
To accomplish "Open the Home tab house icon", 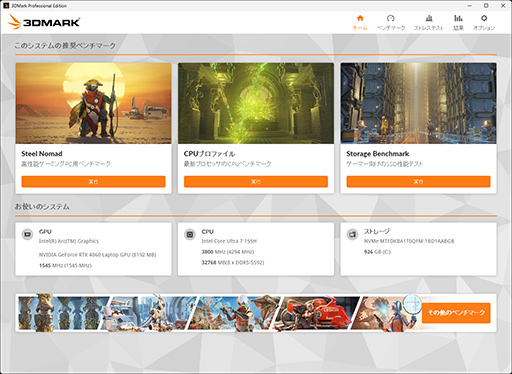I will (360, 18).
